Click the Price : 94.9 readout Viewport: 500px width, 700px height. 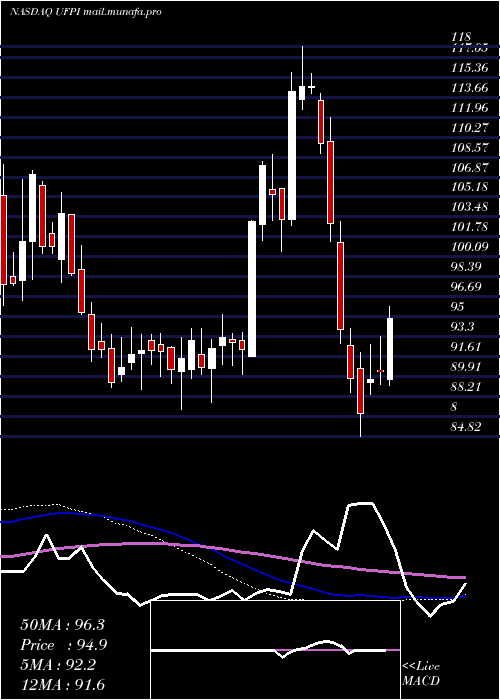click(64, 645)
